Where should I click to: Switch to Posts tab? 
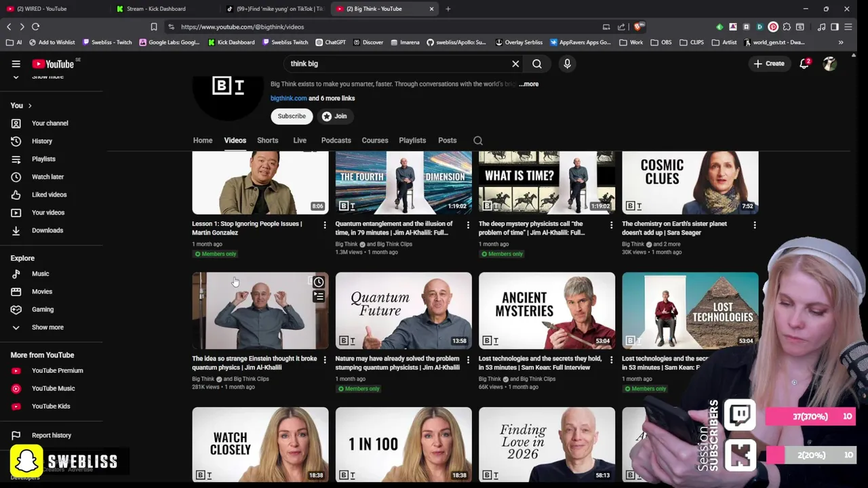(448, 140)
